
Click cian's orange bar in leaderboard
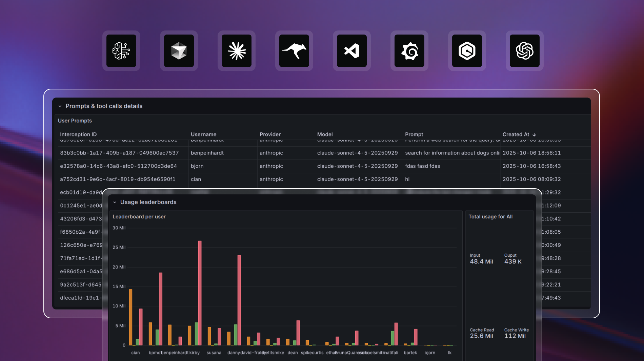point(130,317)
